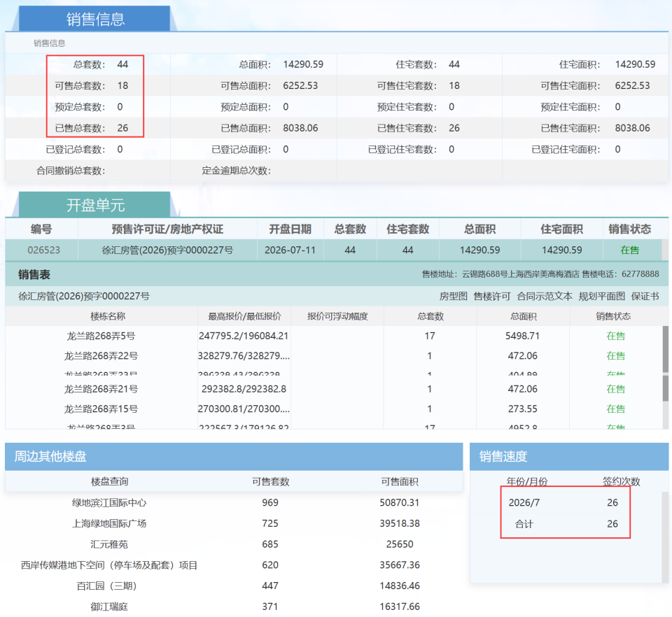The height and width of the screenshot is (617, 672).
Task: Click the 销售状态 header in 开盘单元 table
Action: pyautogui.click(x=629, y=229)
